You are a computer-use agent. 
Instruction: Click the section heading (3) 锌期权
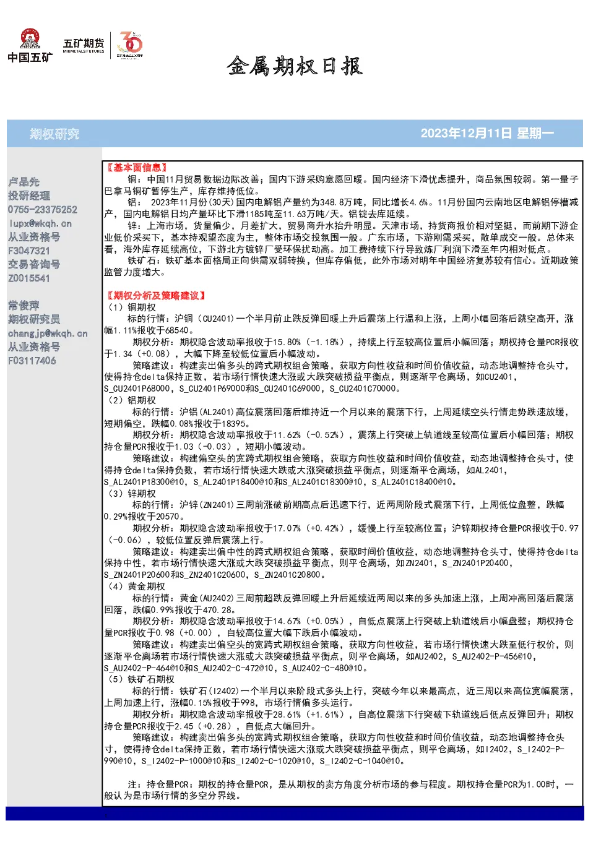click(131, 494)
